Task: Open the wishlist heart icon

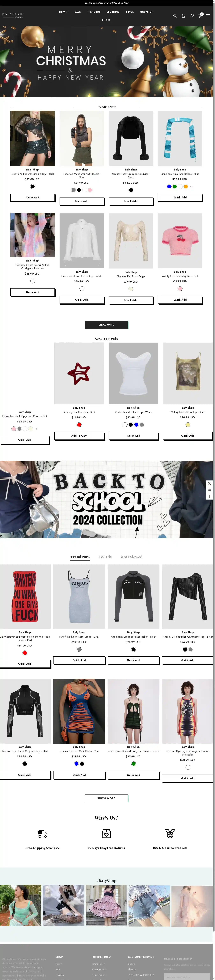Action: pyautogui.click(x=192, y=16)
